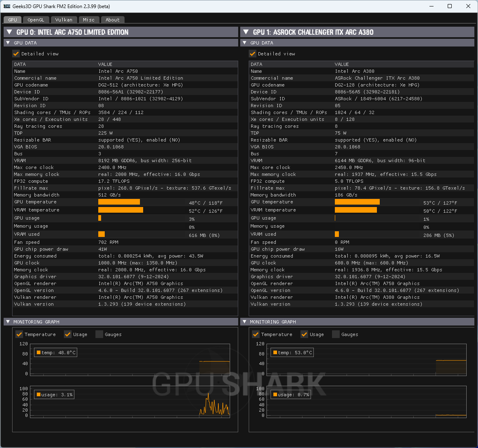Click GPU 0 temperature monitoring graph
Viewport: 478px width, 448px height.
[x=130, y=359]
